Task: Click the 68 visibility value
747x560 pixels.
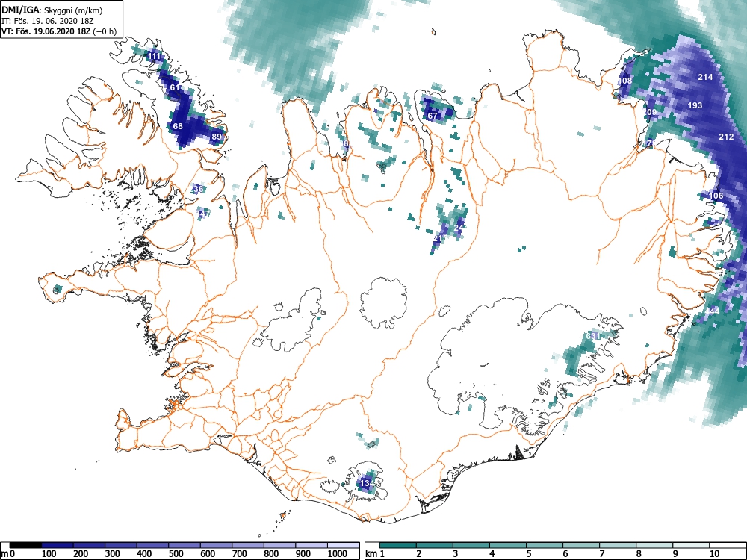Action: coord(178,126)
